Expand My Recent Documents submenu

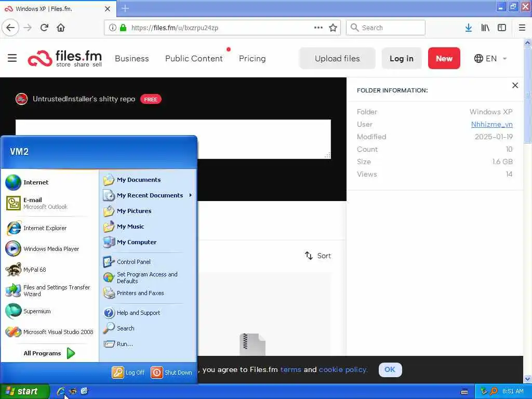point(147,195)
